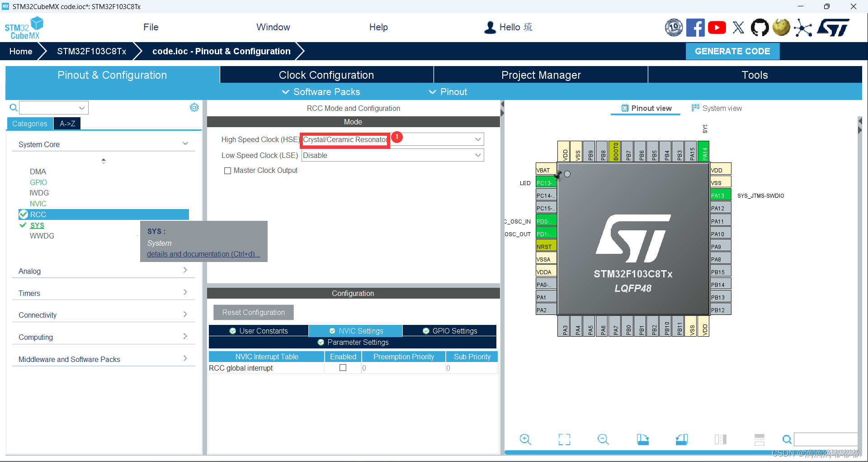868x462 pixels.
Task: Click the zoom in icon in pinout toolbar
Action: (525, 439)
